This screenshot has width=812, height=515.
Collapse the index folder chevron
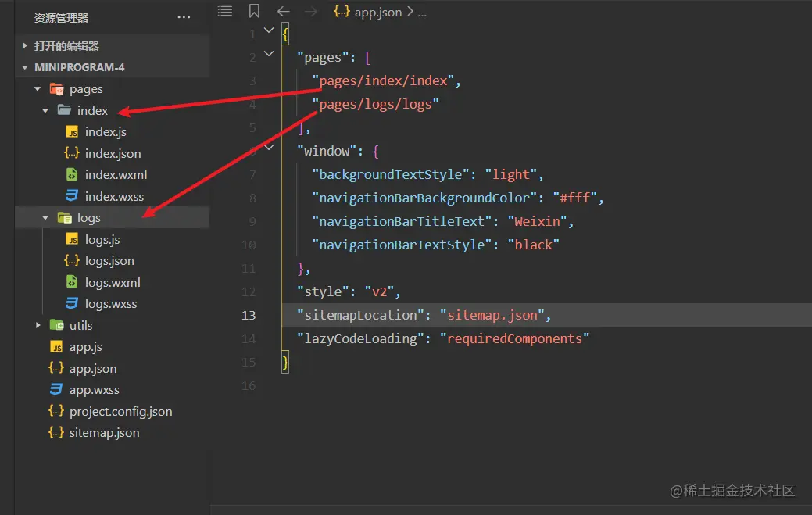45,110
